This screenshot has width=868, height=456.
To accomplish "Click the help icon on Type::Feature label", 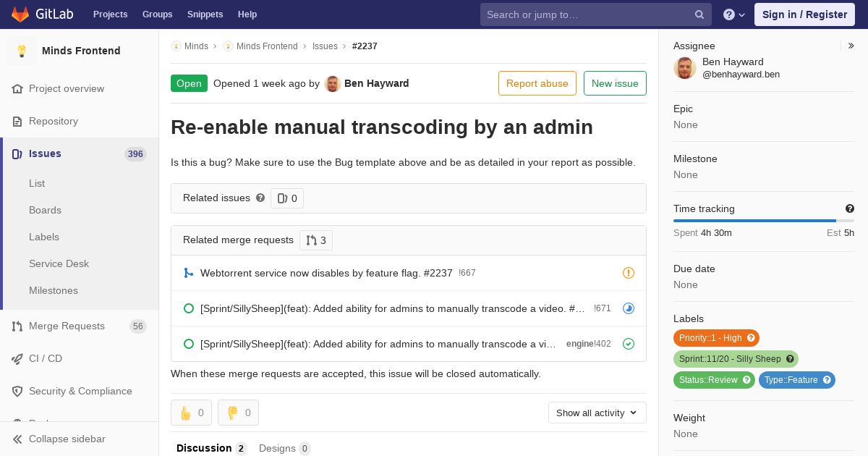I will [827, 380].
